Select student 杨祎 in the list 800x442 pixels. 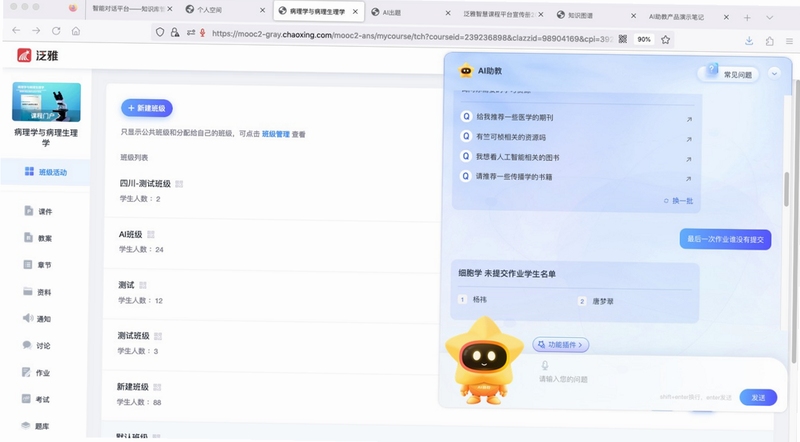(x=480, y=300)
